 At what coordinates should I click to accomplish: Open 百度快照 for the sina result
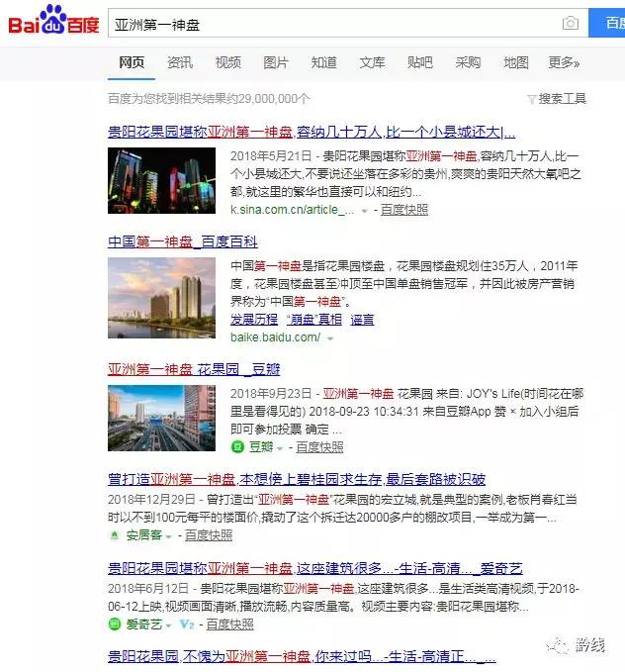pos(404,210)
